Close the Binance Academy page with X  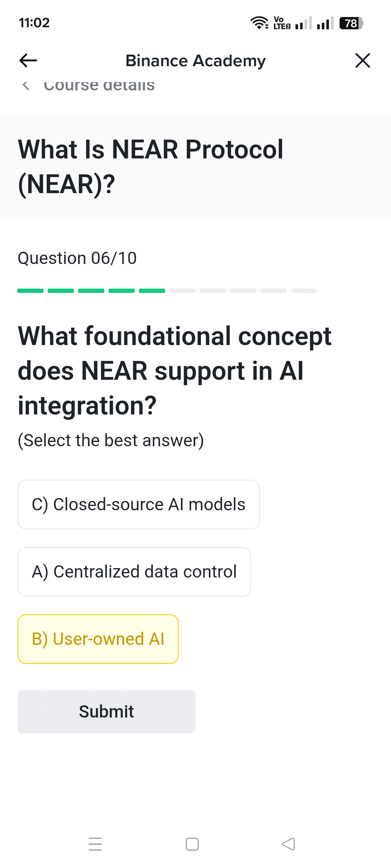coord(362,60)
